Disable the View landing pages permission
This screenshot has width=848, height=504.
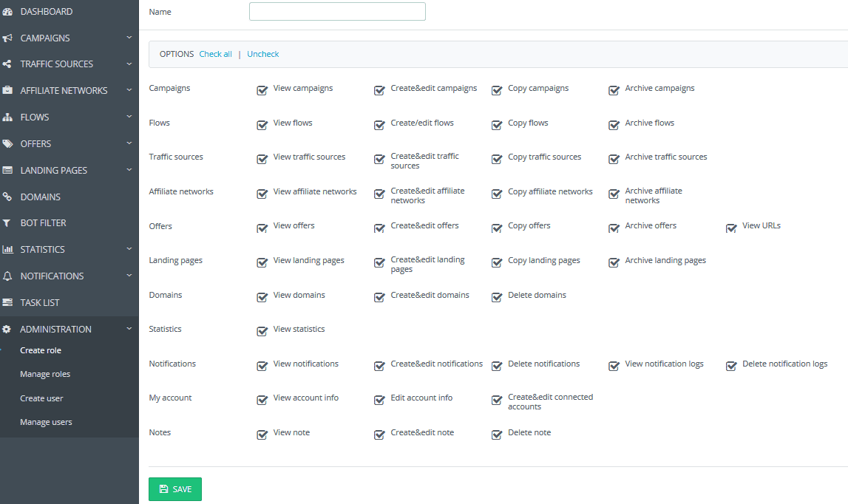point(262,262)
